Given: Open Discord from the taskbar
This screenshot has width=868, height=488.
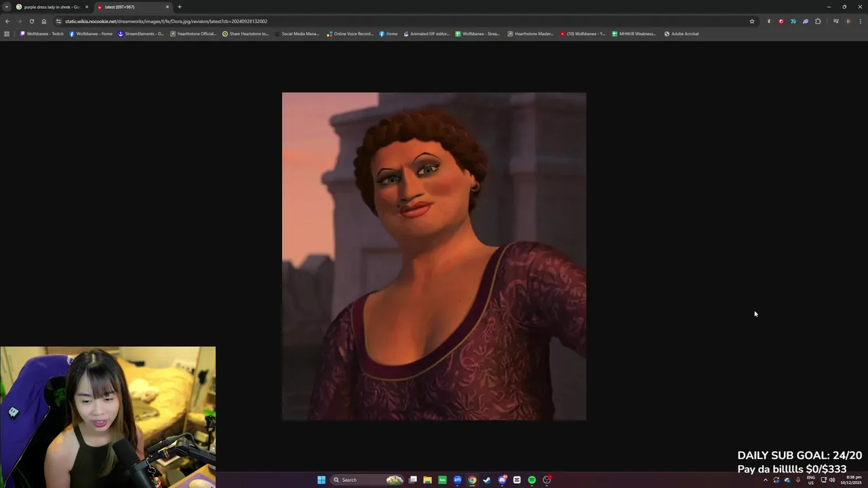Looking at the screenshot, I should click(x=502, y=480).
